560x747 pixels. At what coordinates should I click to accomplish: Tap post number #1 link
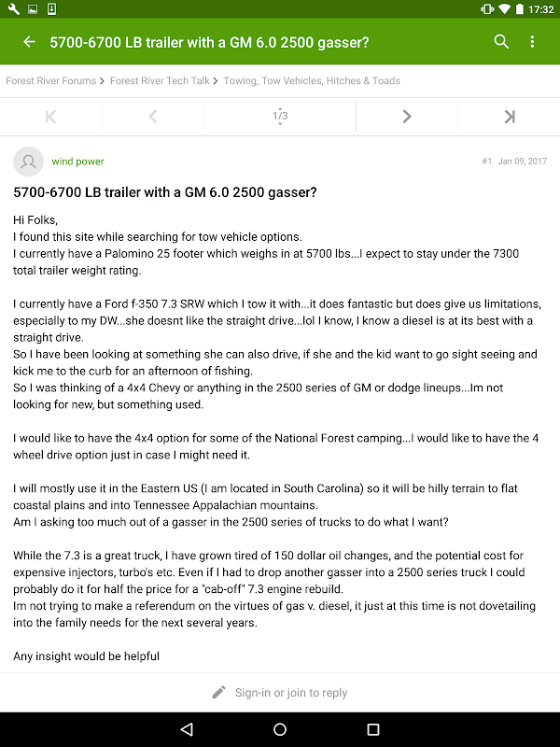pyautogui.click(x=486, y=162)
